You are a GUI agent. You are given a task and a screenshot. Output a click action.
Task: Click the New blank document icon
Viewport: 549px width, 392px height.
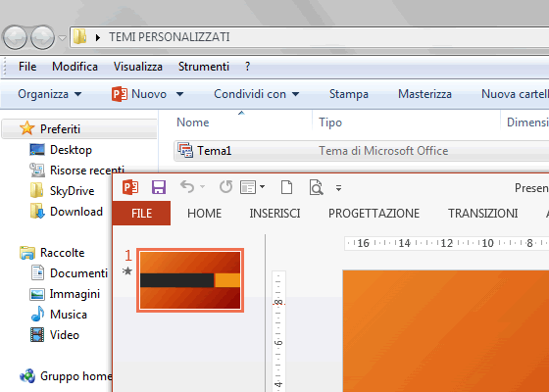pos(286,187)
